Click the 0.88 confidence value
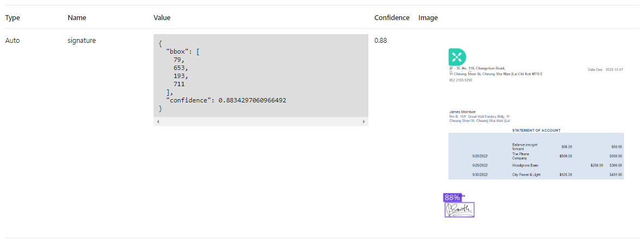The image size is (644, 246). (381, 40)
